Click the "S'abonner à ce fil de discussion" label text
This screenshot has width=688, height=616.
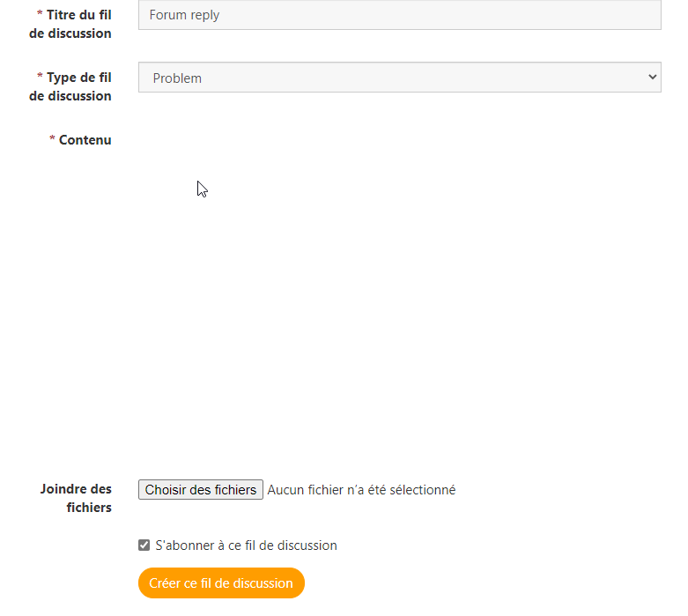(x=246, y=545)
